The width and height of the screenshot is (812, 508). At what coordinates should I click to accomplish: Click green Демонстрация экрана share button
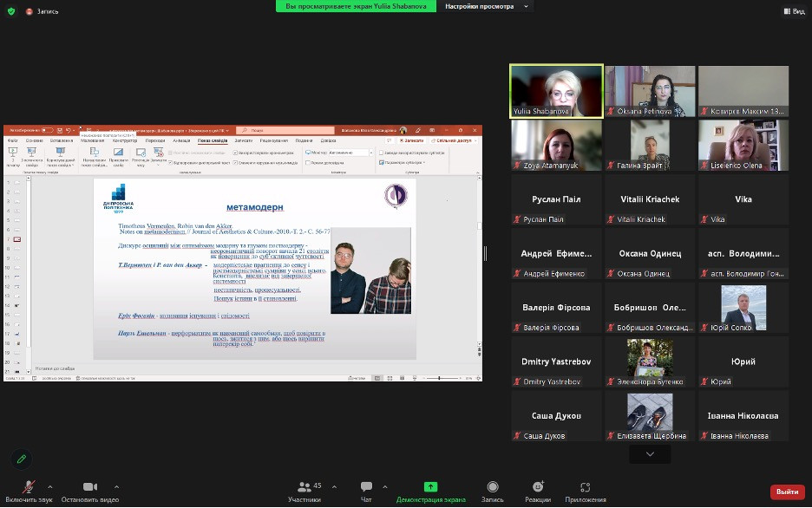430,489
